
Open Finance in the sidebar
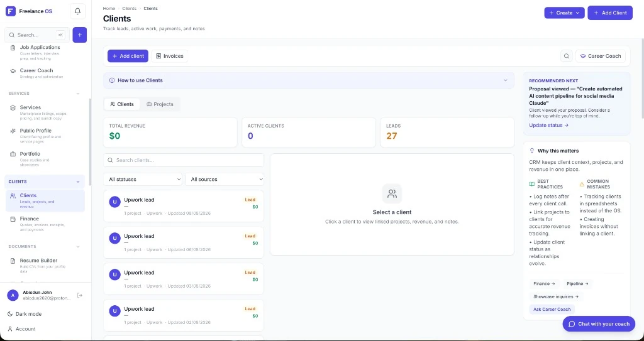click(x=45, y=224)
